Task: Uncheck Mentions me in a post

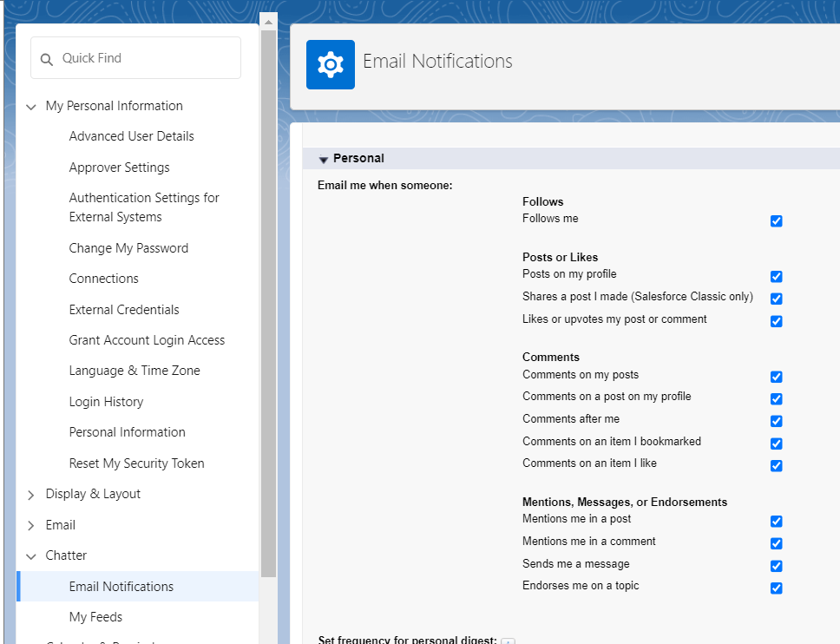Action: click(777, 522)
